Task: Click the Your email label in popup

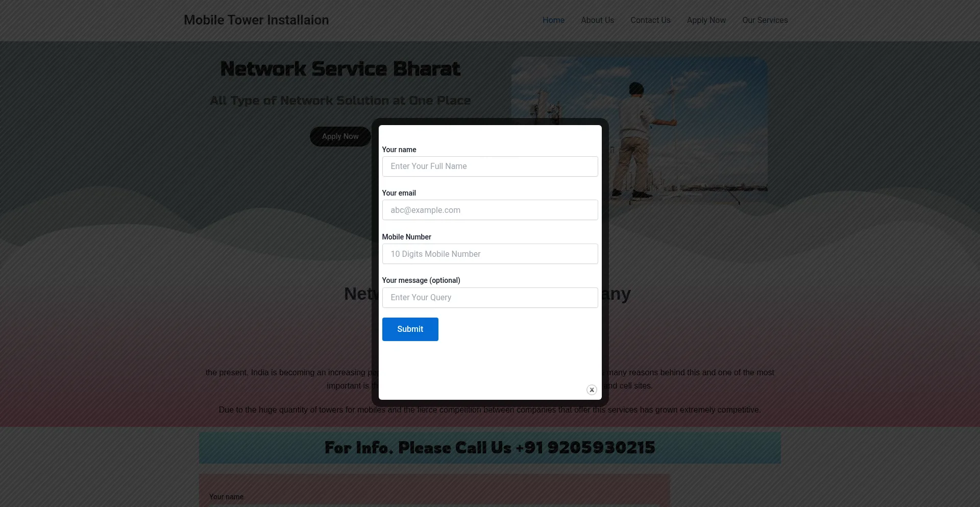Action: 399,193
